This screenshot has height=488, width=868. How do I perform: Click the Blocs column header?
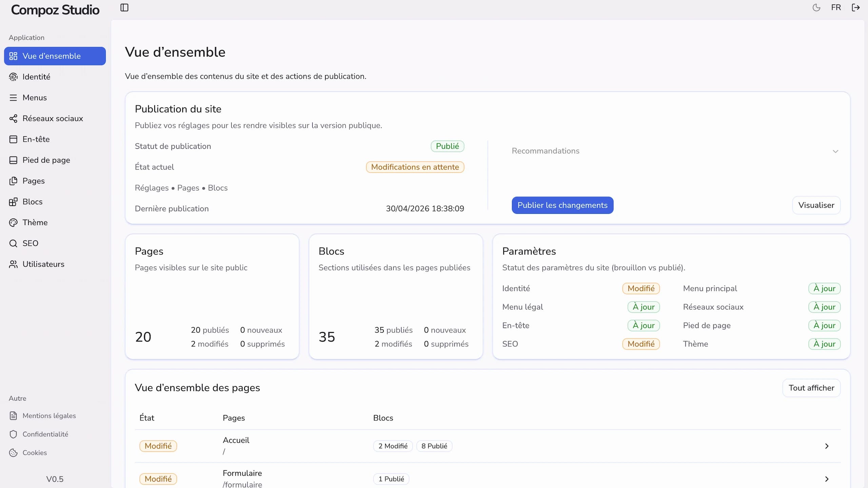tap(383, 418)
